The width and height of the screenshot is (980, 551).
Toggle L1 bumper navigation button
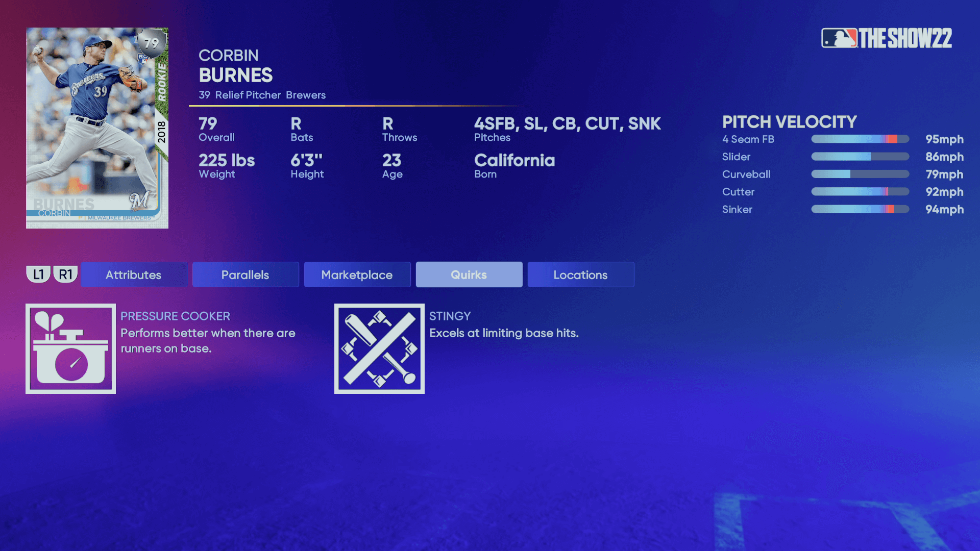point(38,274)
